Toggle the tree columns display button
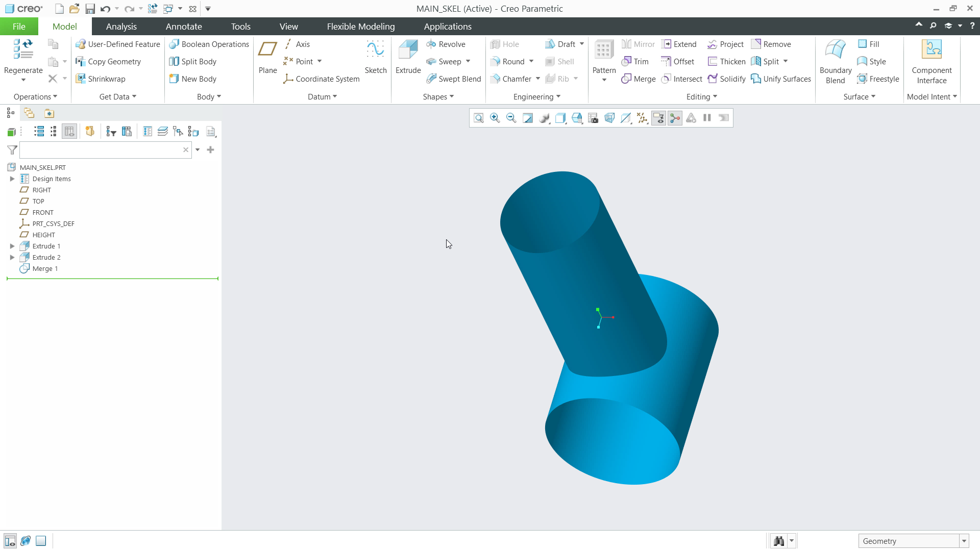This screenshot has height=551, width=980. pos(69,132)
